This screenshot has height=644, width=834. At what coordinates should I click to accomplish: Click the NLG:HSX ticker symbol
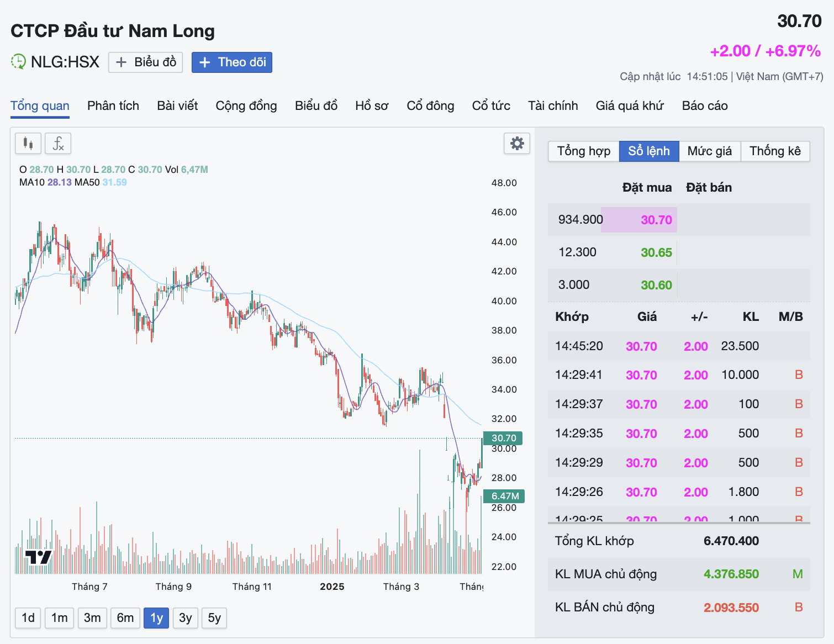click(65, 62)
